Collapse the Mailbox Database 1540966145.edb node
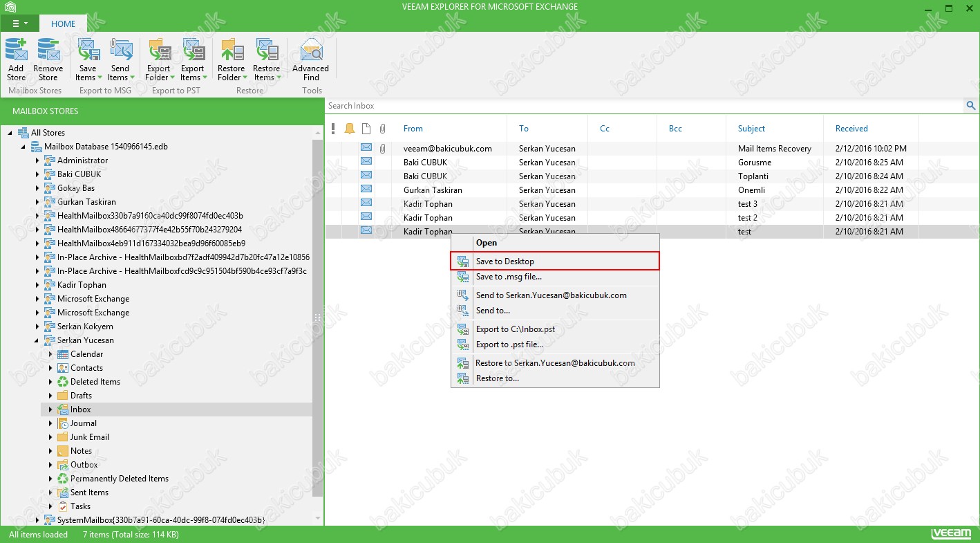 [x=23, y=147]
